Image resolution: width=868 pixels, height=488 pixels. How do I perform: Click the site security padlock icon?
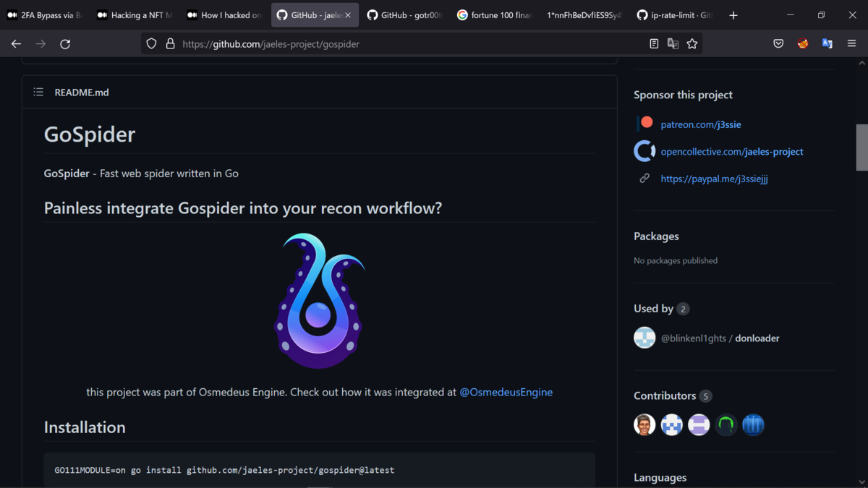pyautogui.click(x=171, y=44)
